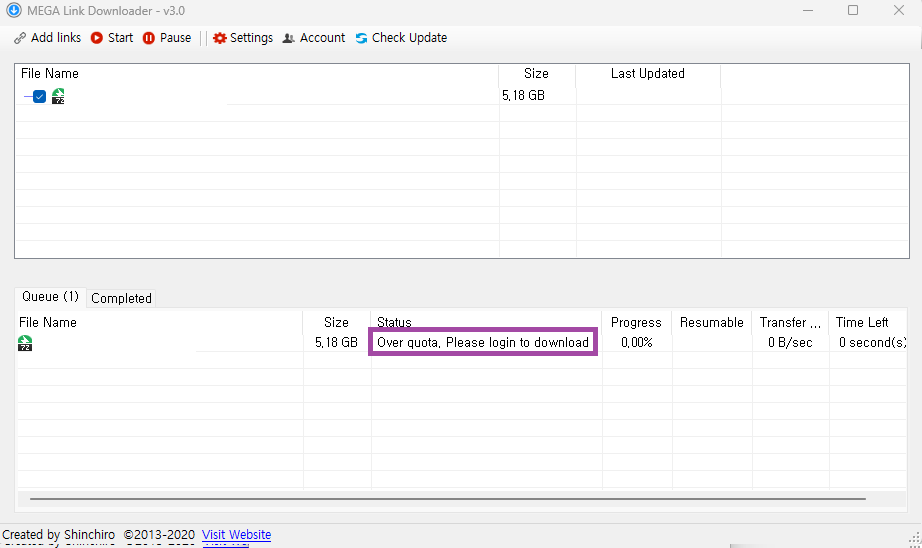Viewport: 922px width, 548px height.
Task: Click the MEGA Link Downloader title bar icon
Action: [14, 11]
